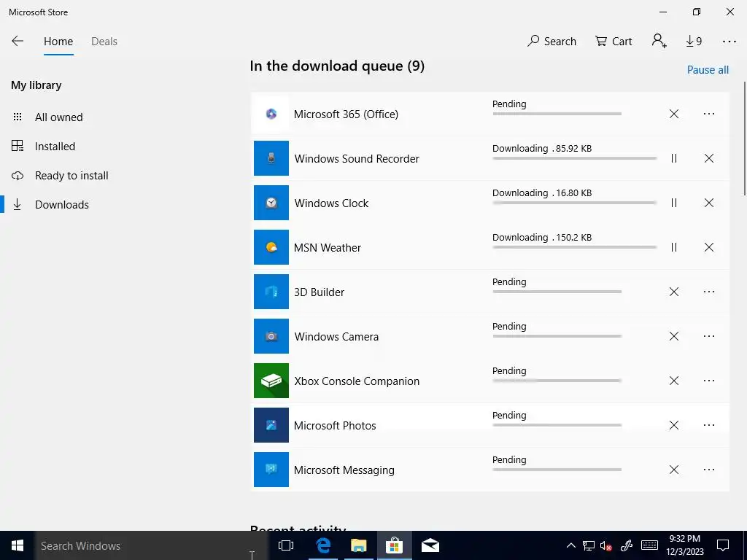Click the Microsoft Store taskbar icon
Screen dimensions: 747x560
point(395,545)
